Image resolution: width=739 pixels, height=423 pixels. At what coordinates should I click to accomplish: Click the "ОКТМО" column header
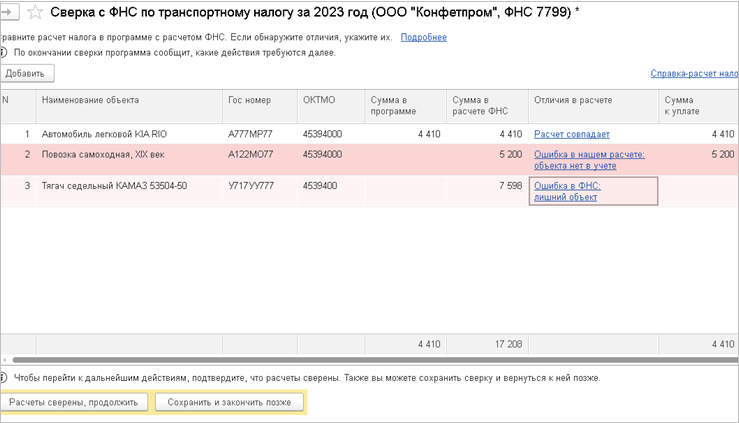coord(319,100)
